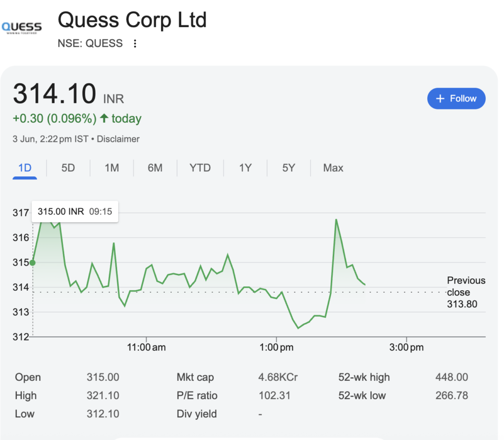The height and width of the screenshot is (440, 504).
Task: Select the YTD time range tab
Action: point(200,168)
